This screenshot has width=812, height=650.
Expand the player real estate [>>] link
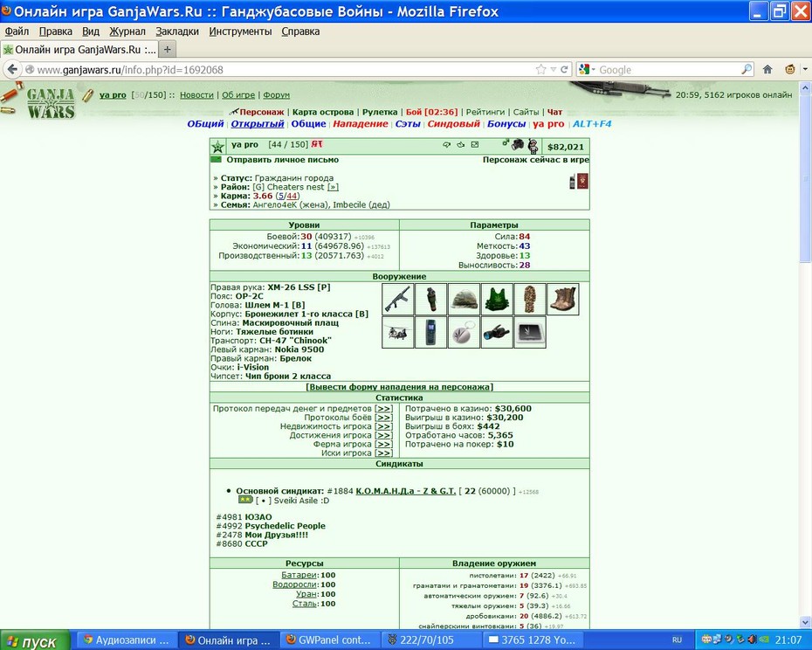(383, 426)
